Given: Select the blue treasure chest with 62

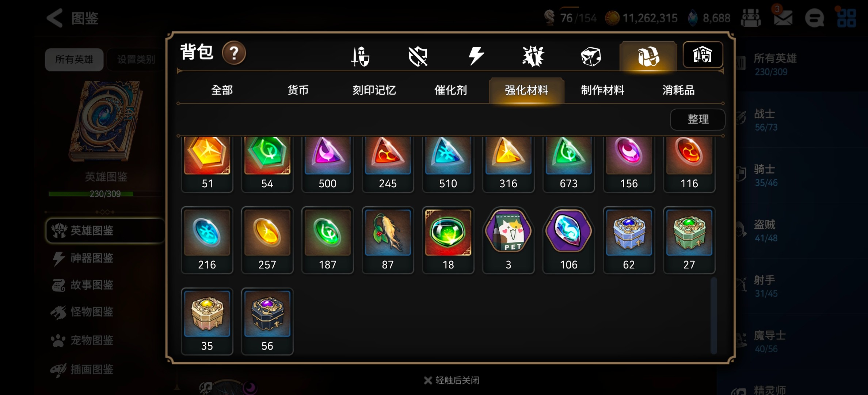Looking at the screenshot, I should pos(629,240).
